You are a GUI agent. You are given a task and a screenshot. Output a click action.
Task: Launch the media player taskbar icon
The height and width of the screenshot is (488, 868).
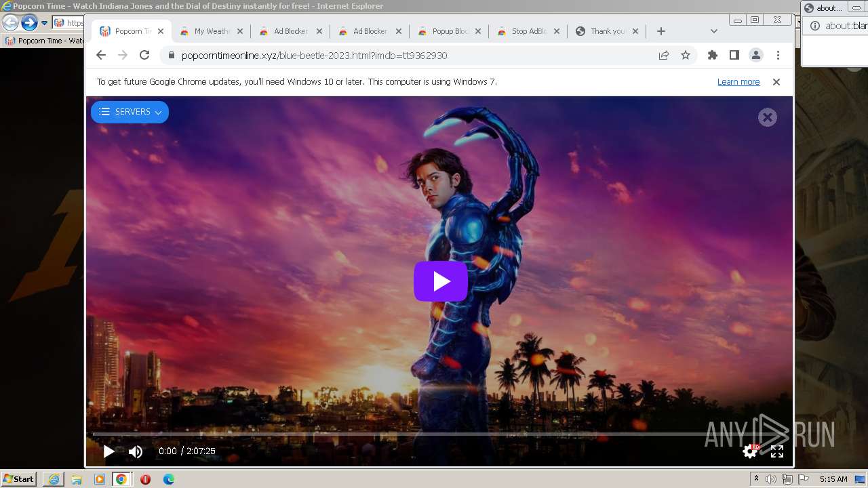[x=99, y=479]
